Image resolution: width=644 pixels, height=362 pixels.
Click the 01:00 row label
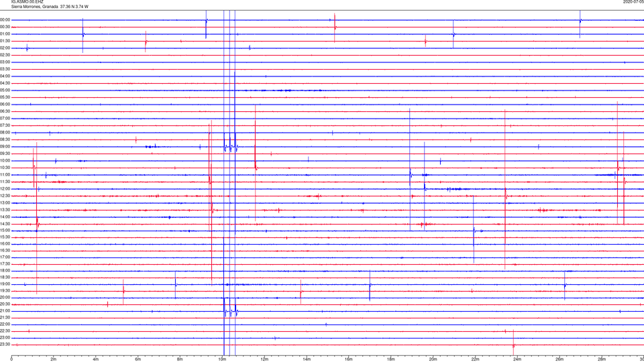(x=5, y=34)
